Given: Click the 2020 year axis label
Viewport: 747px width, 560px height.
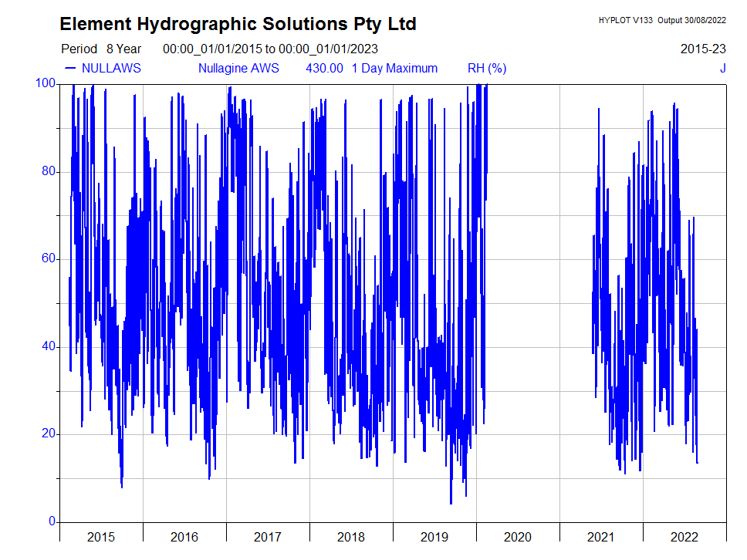Looking at the screenshot, I should point(518,537).
